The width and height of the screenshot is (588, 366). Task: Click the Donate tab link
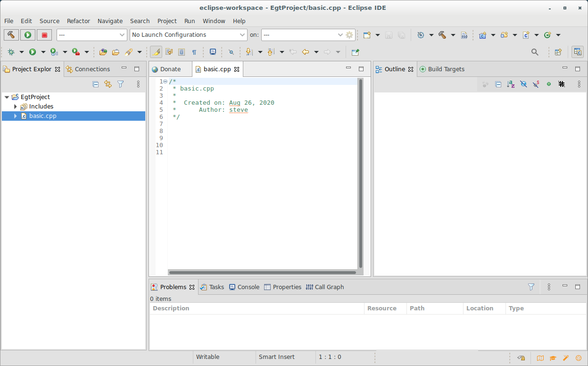click(170, 69)
